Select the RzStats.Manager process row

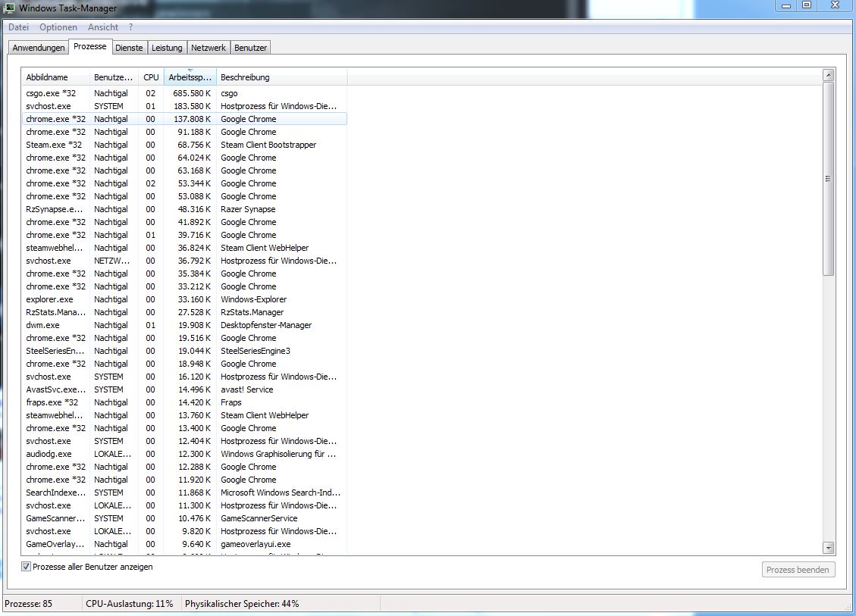[x=184, y=312]
